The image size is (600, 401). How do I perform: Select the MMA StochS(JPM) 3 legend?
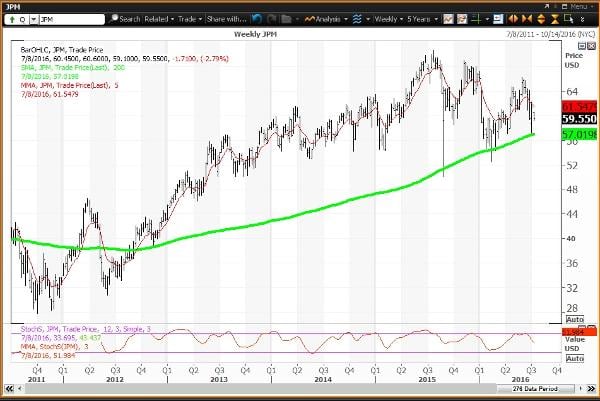pos(55,347)
